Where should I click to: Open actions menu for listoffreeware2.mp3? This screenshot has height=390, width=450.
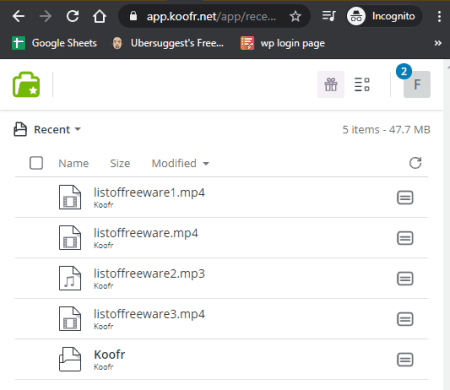pyautogui.click(x=405, y=279)
